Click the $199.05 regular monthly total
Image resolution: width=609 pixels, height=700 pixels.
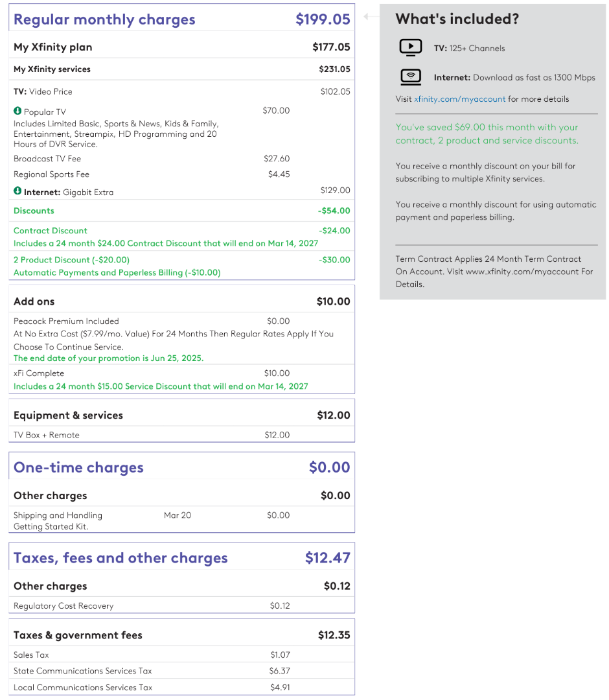[323, 19]
